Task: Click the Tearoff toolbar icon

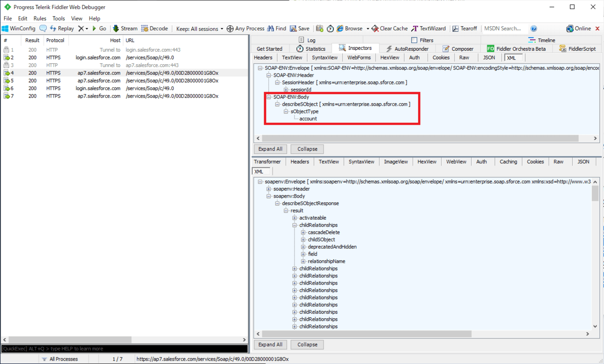Action: tap(465, 29)
